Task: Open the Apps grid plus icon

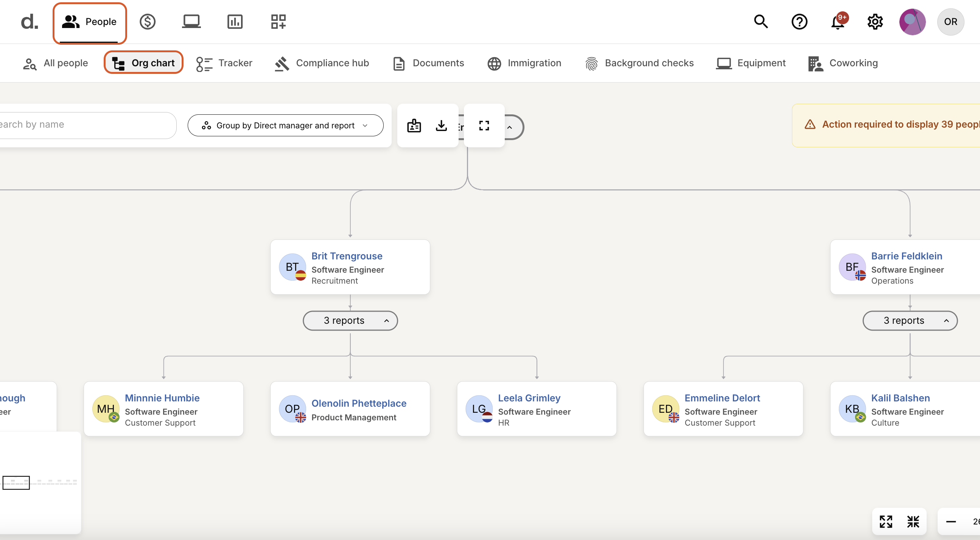Action: click(x=278, y=22)
